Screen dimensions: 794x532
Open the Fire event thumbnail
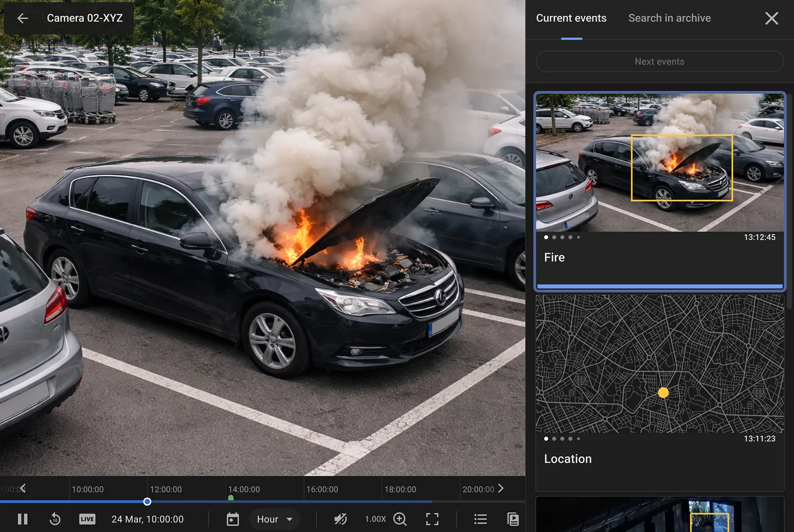coord(660,163)
